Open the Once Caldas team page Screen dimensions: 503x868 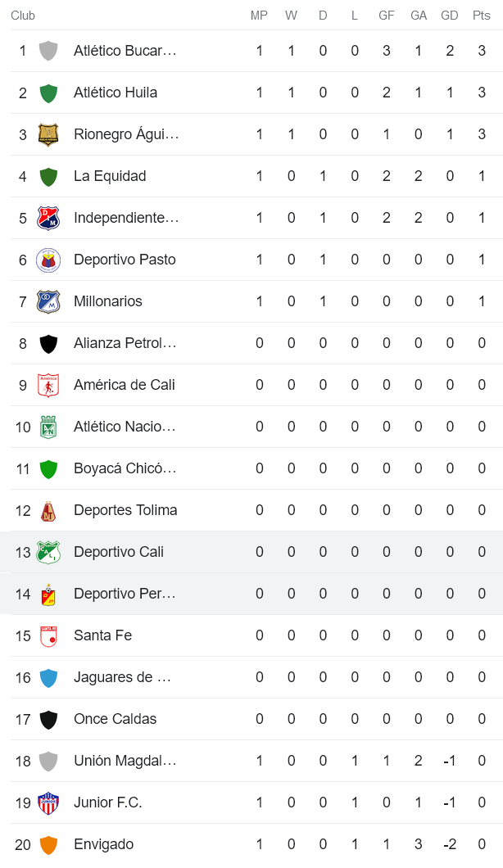(116, 718)
